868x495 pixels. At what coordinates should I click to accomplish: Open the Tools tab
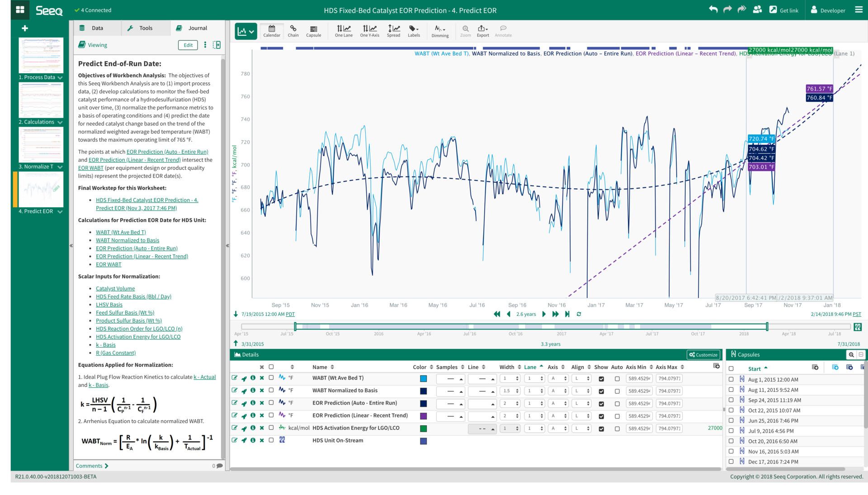tap(145, 28)
